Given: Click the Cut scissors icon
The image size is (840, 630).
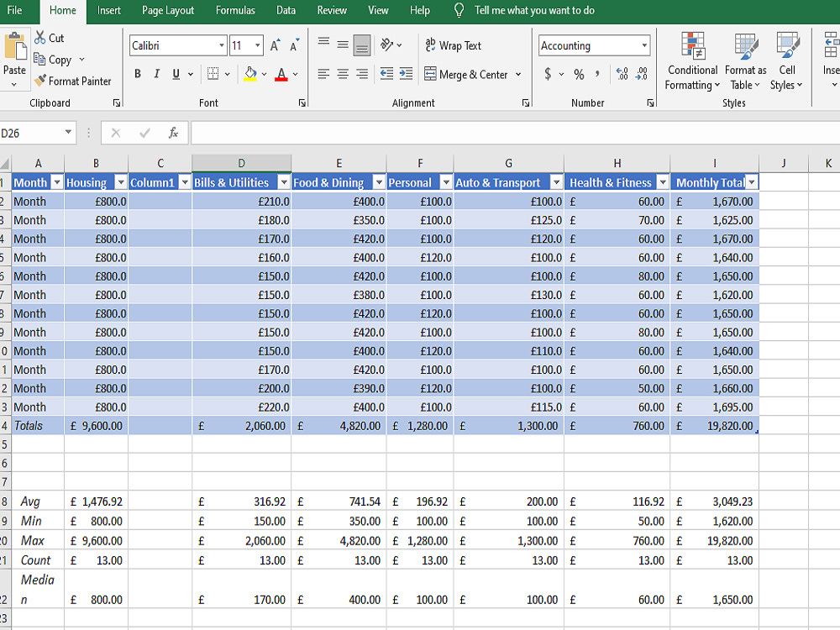Looking at the screenshot, I should [x=39, y=38].
